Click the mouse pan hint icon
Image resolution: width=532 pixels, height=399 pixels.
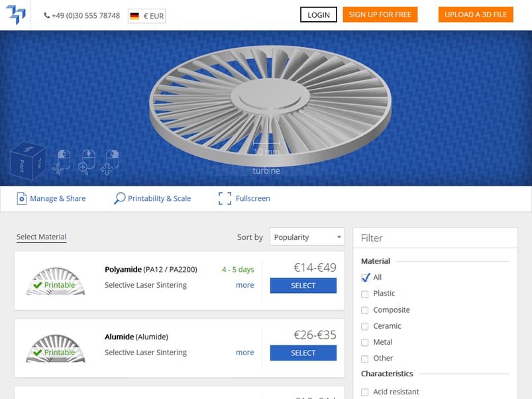pos(110,161)
